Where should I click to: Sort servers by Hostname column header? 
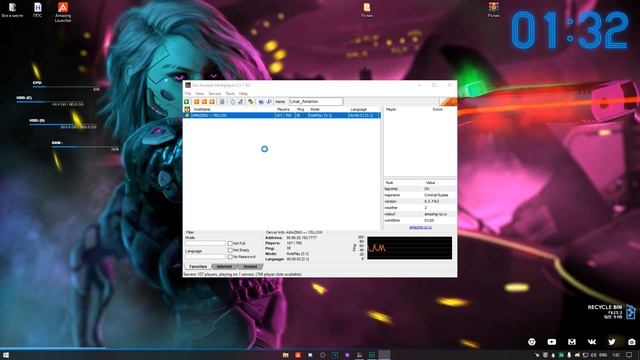coord(233,109)
